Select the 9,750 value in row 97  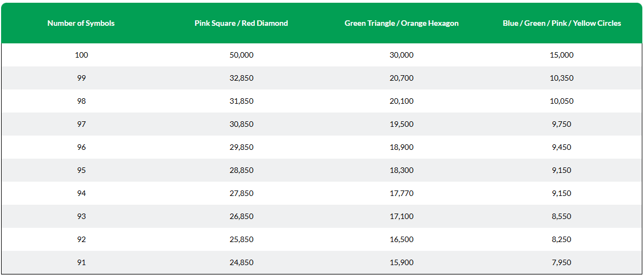[x=561, y=124]
